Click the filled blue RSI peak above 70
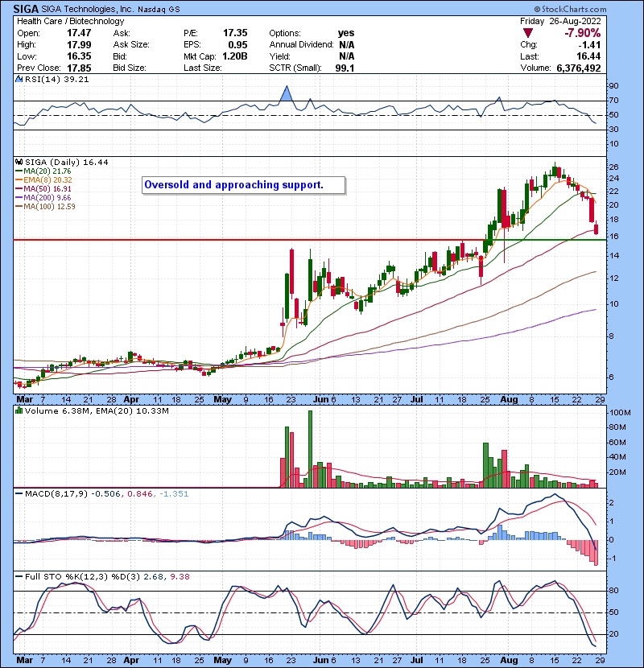Image resolution: width=644 pixels, height=668 pixels. pos(287,93)
